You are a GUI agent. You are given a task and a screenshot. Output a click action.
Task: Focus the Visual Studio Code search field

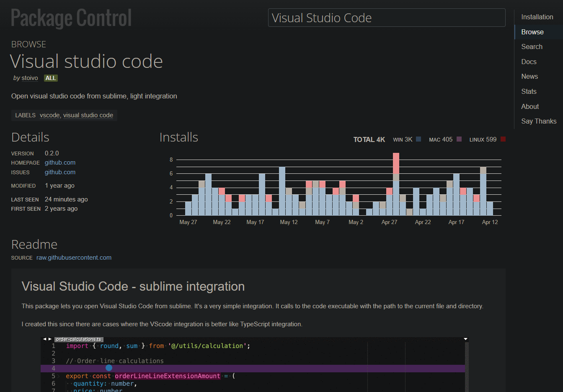pyautogui.click(x=387, y=18)
